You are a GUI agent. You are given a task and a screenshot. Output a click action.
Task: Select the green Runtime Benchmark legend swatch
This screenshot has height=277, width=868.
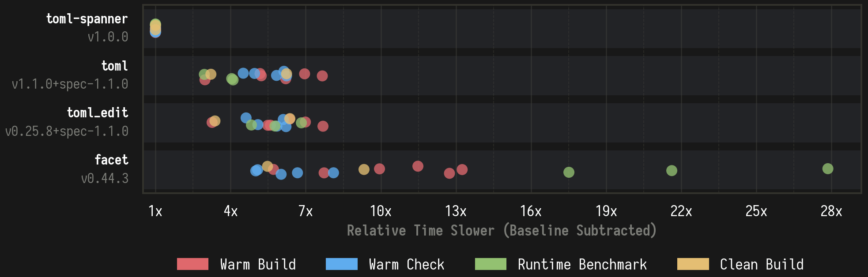pyautogui.click(x=491, y=264)
